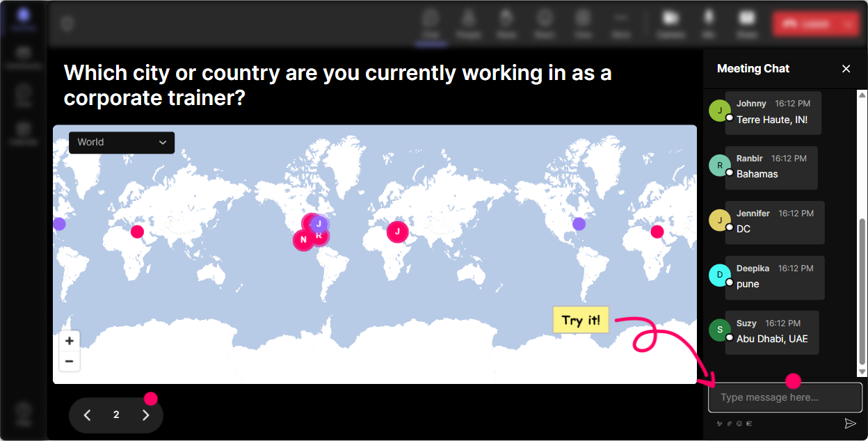868x441 pixels.
Task: Open text formatting options in chat
Action: click(720, 424)
